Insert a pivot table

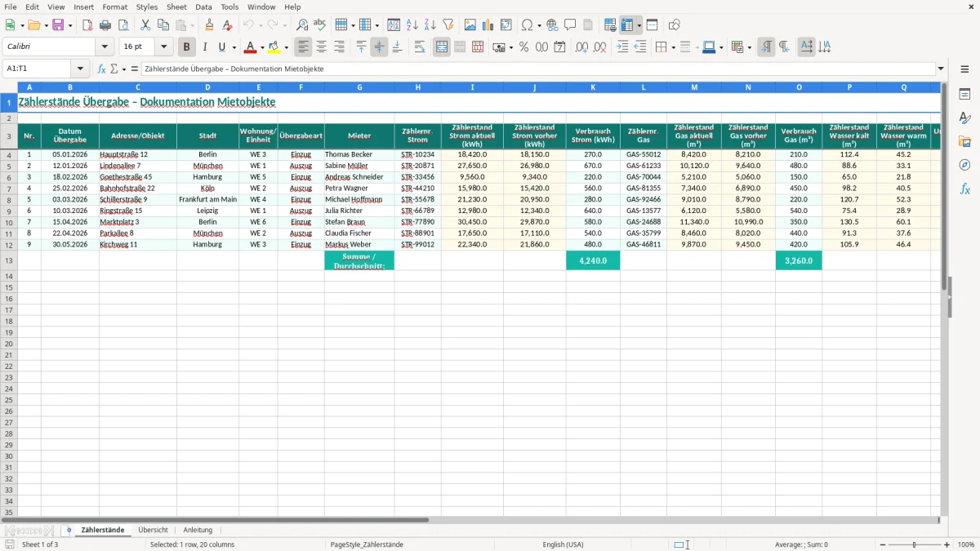[506, 24]
